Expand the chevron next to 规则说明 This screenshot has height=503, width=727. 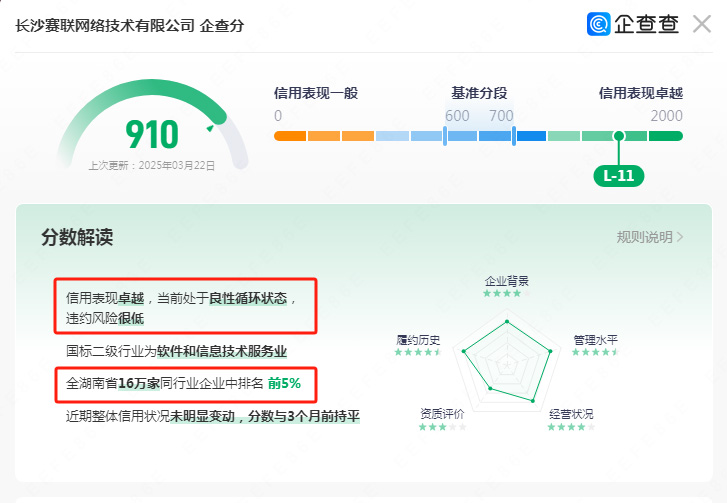(x=681, y=237)
